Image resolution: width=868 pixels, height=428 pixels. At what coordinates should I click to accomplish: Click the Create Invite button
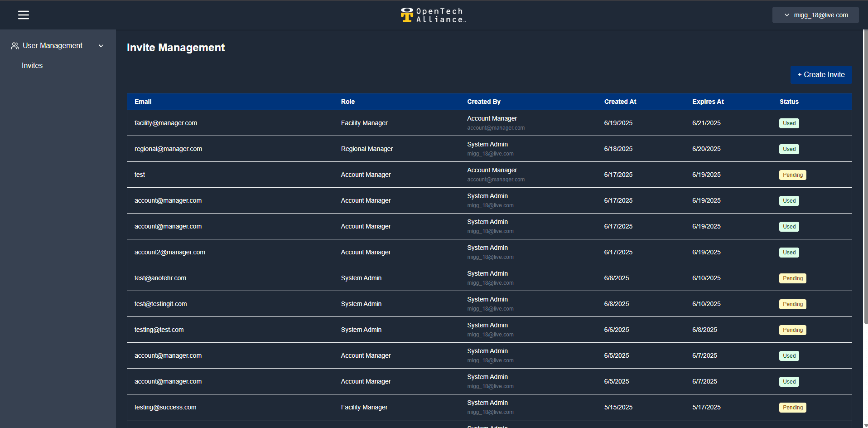point(821,75)
